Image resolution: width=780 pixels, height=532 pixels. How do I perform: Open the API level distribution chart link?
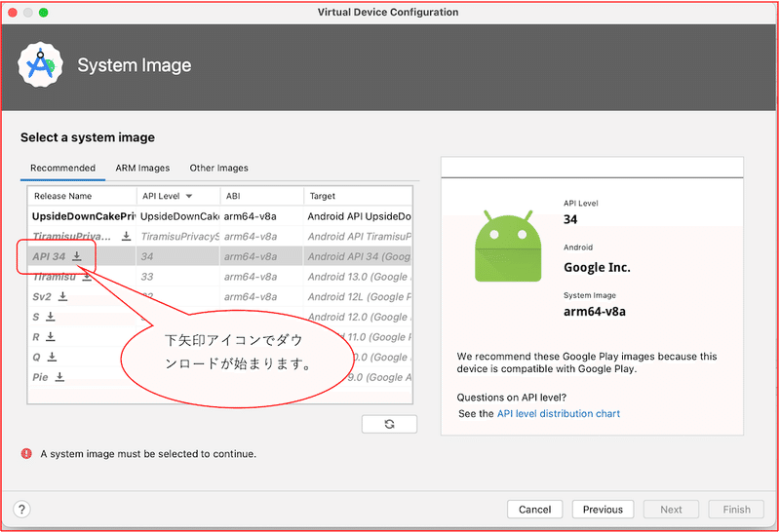[559, 414]
